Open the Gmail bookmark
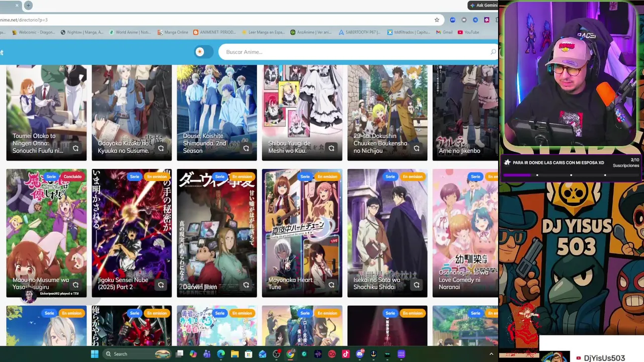The height and width of the screenshot is (362, 644). click(444, 32)
